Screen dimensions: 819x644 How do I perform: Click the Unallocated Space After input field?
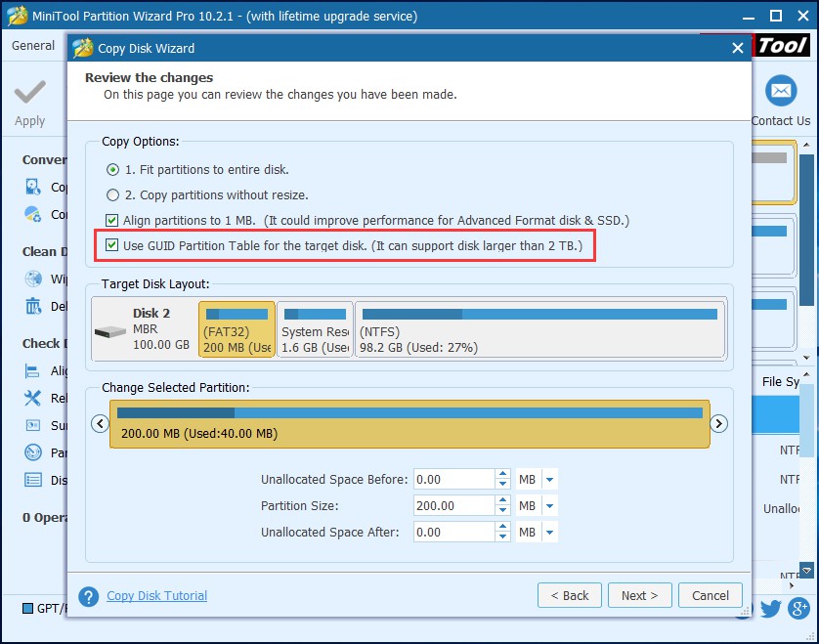(x=453, y=533)
